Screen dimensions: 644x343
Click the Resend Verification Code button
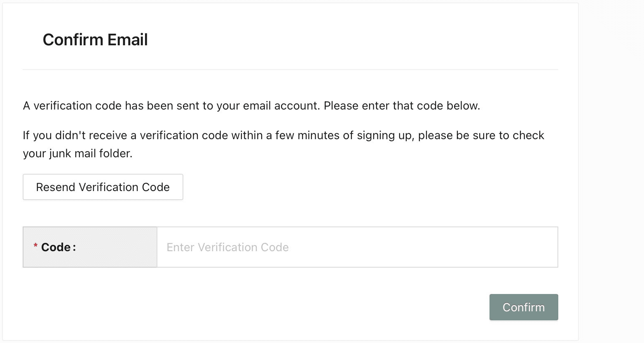point(103,187)
